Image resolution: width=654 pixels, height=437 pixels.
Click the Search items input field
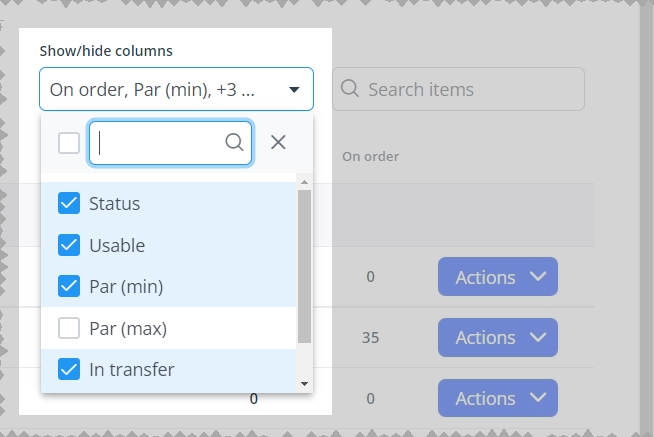click(x=458, y=89)
